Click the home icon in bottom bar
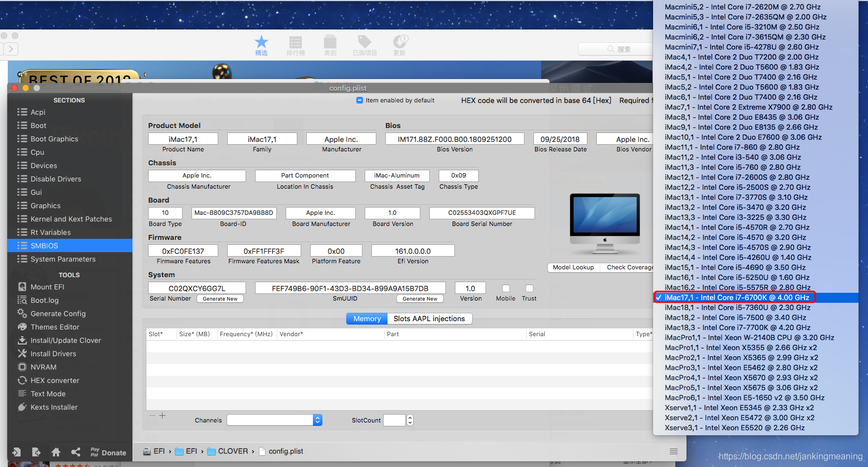This screenshot has width=868, height=467. click(56, 452)
